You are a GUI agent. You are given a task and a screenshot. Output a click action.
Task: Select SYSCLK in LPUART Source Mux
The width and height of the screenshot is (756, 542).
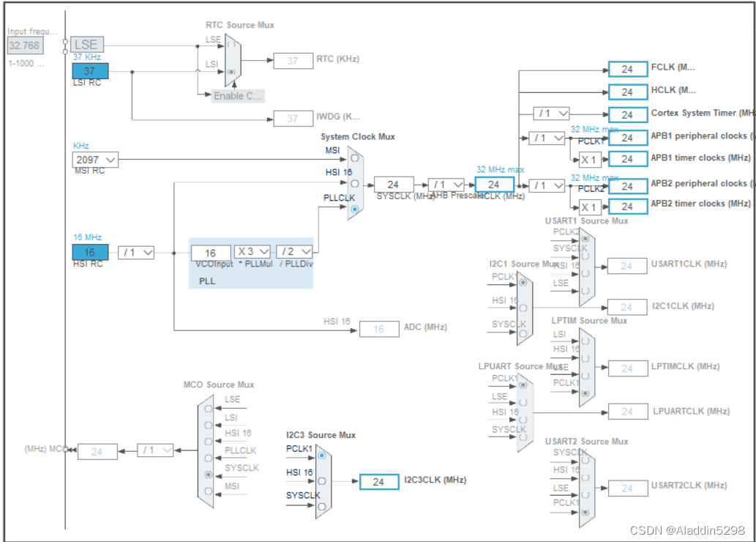point(523,437)
